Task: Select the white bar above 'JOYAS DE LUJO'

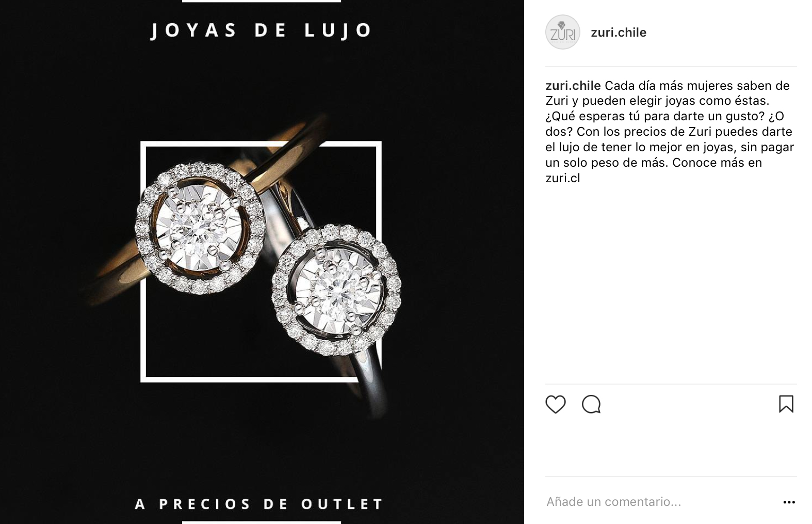Action: [x=262, y=1]
